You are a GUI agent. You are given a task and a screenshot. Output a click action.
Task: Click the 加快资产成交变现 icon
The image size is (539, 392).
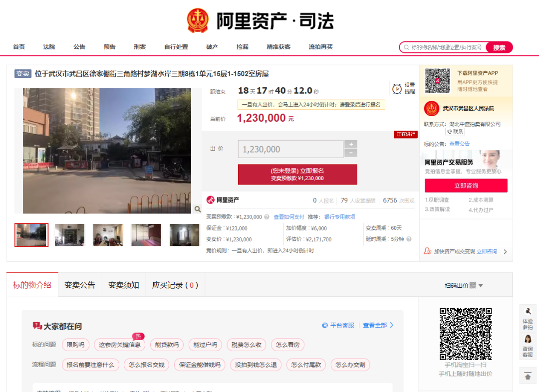[x=427, y=251]
